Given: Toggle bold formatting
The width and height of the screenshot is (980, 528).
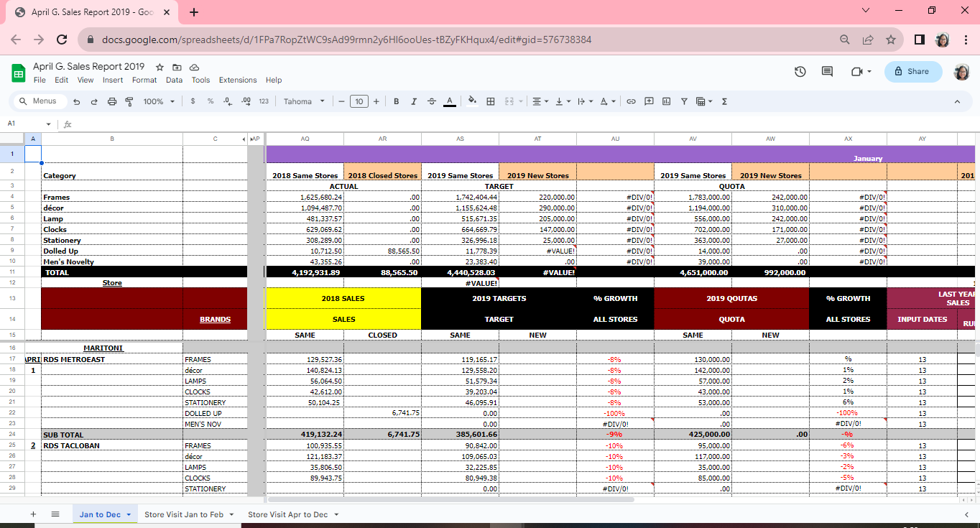Looking at the screenshot, I should (396, 102).
